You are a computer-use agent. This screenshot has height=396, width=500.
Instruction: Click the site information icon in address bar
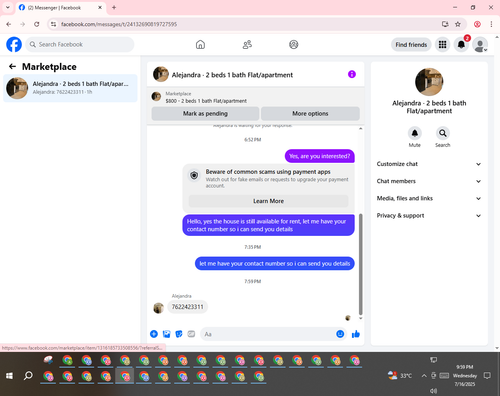tap(53, 24)
